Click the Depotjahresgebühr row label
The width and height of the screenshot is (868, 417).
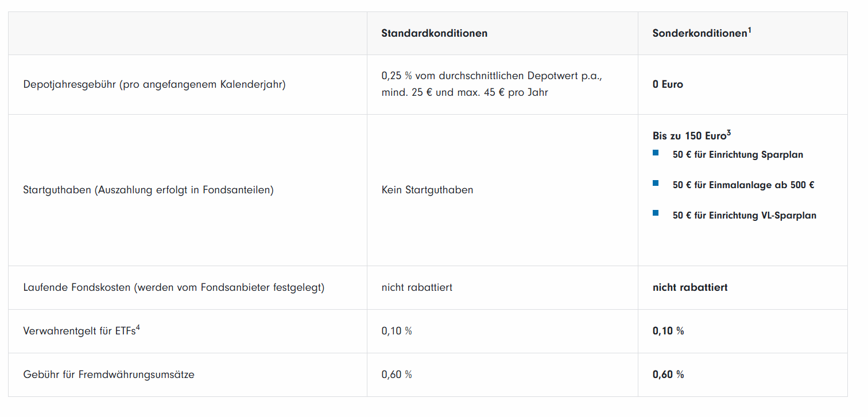pyautogui.click(x=154, y=85)
